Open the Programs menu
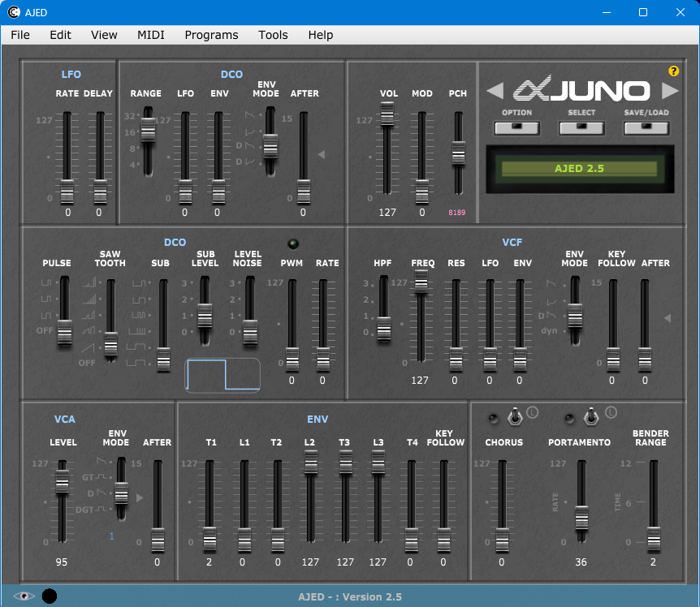Viewport: 700px width, 607px height. tap(211, 35)
